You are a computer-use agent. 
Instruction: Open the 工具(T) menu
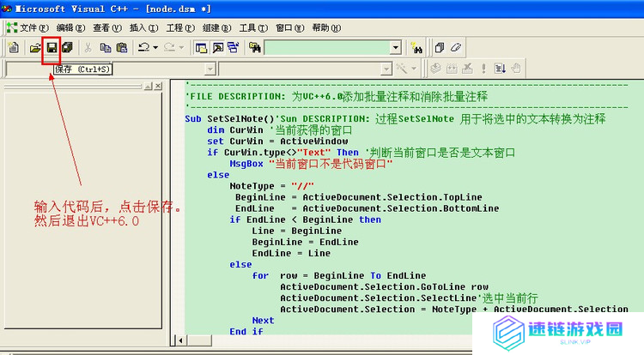tap(253, 28)
